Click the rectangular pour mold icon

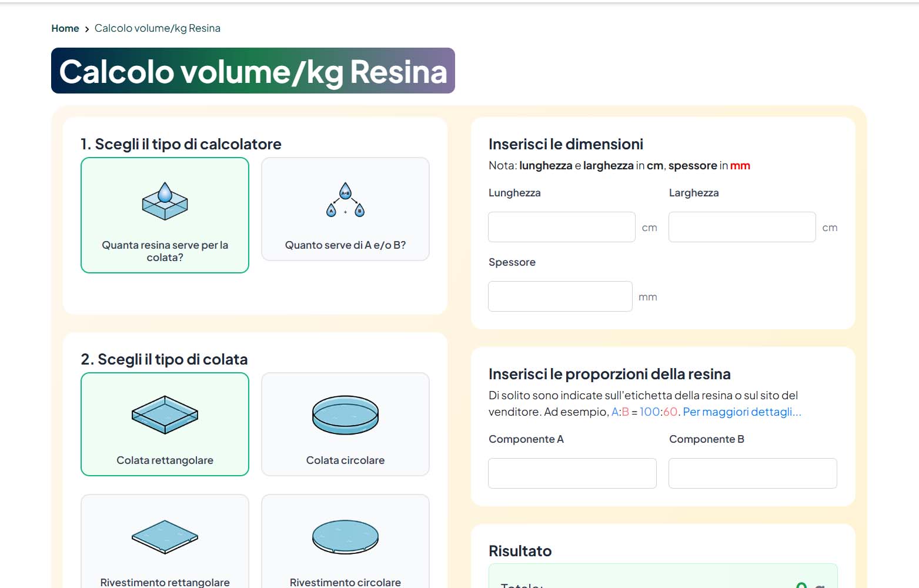(x=165, y=415)
